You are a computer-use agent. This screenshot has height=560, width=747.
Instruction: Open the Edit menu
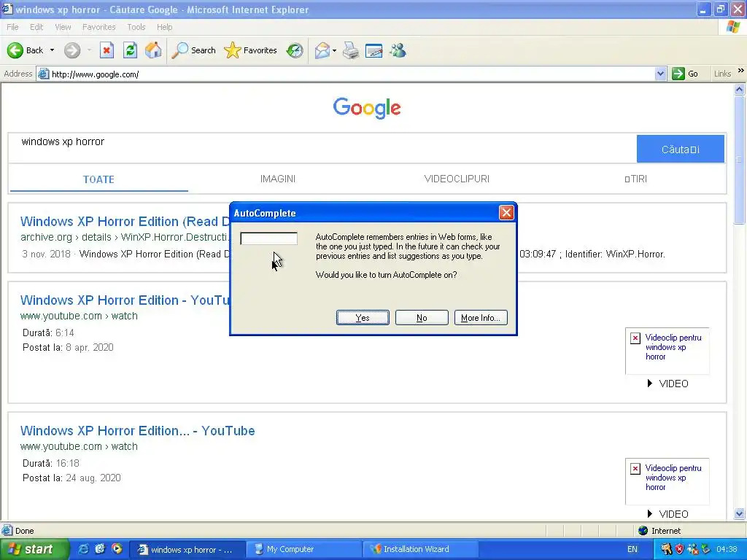click(36, 27)
